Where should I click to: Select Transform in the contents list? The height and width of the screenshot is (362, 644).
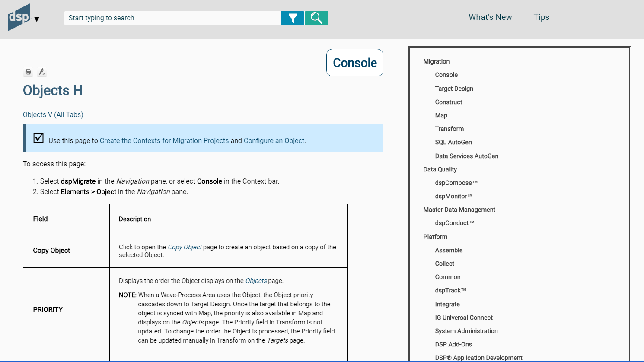click(450, 129)
